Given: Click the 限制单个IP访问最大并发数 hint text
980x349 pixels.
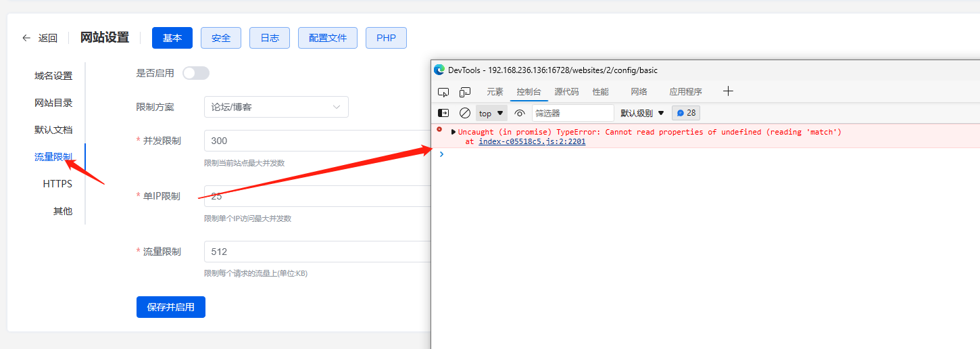Looking at the screenshot, I should pyautogui.click(x=247, y=218).
